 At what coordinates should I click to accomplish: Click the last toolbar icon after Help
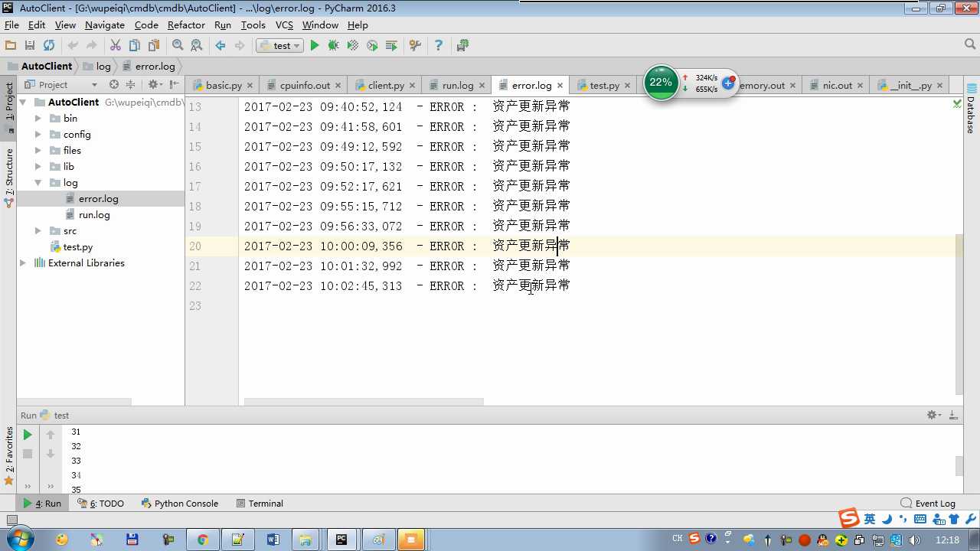click(x=462, y=46)
